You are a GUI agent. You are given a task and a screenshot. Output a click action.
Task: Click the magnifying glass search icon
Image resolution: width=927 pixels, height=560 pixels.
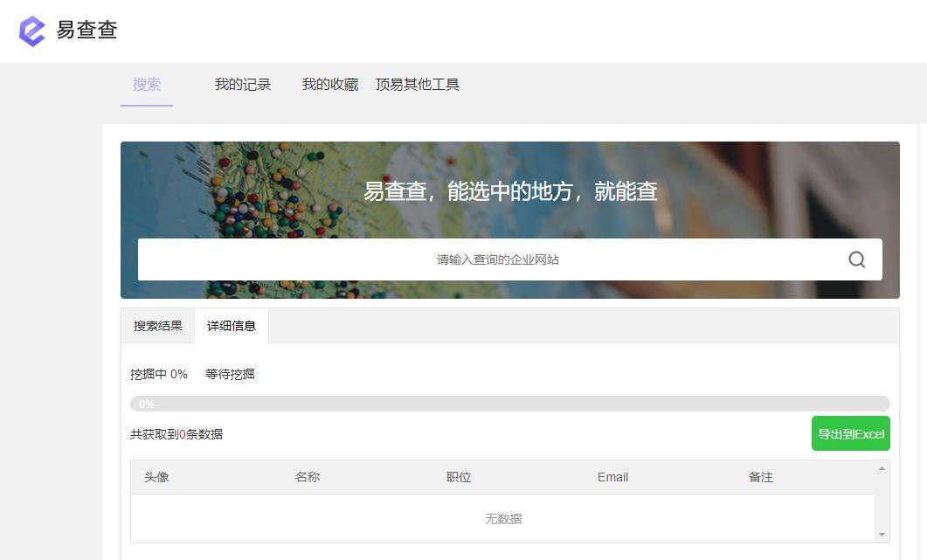pyautogui.click(x=855, y=259)
